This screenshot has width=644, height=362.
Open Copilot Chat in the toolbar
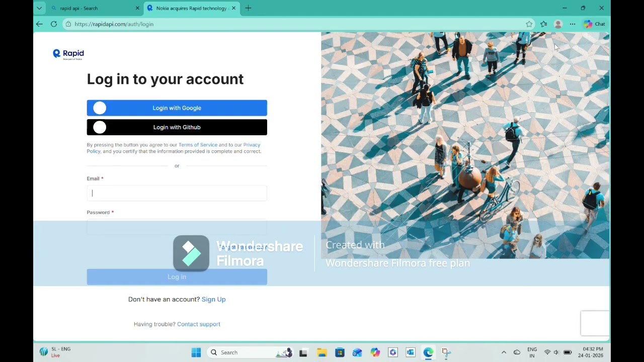[594, 24]
